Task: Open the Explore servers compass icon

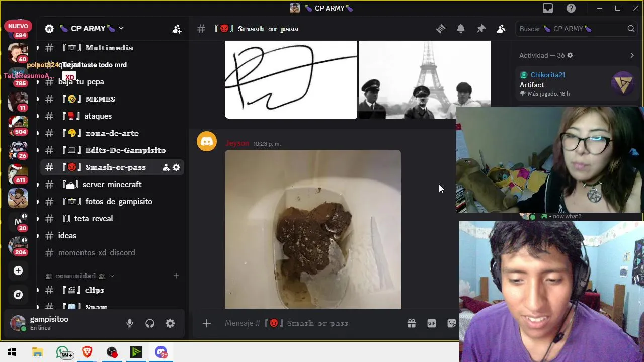Action: coord(18,295)
